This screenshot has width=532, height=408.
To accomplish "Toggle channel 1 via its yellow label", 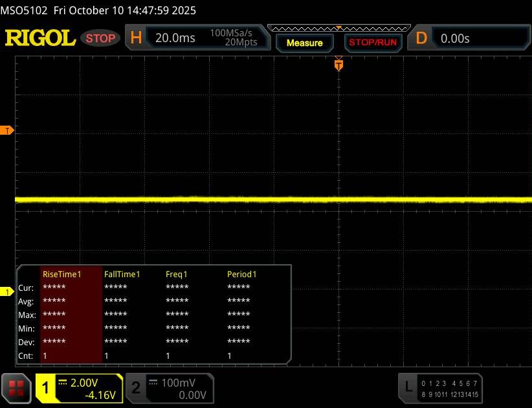I will click(x=47, y=388).
